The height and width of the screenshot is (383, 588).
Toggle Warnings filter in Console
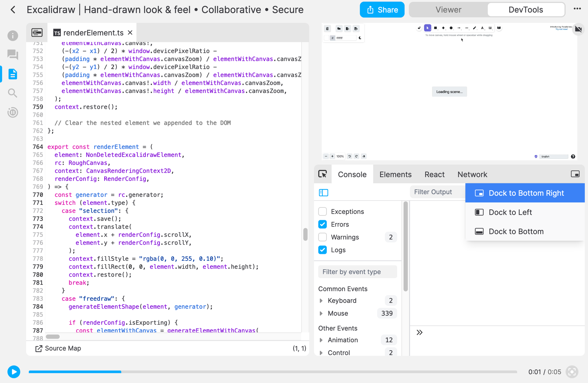pyautogui.click(x=322, y=237)
